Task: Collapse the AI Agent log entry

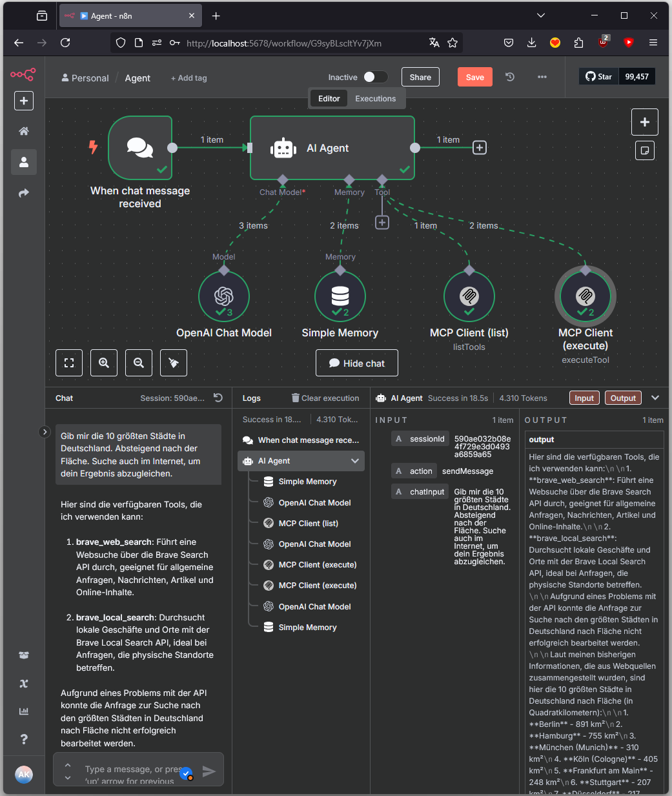Action: click(354, 461)
